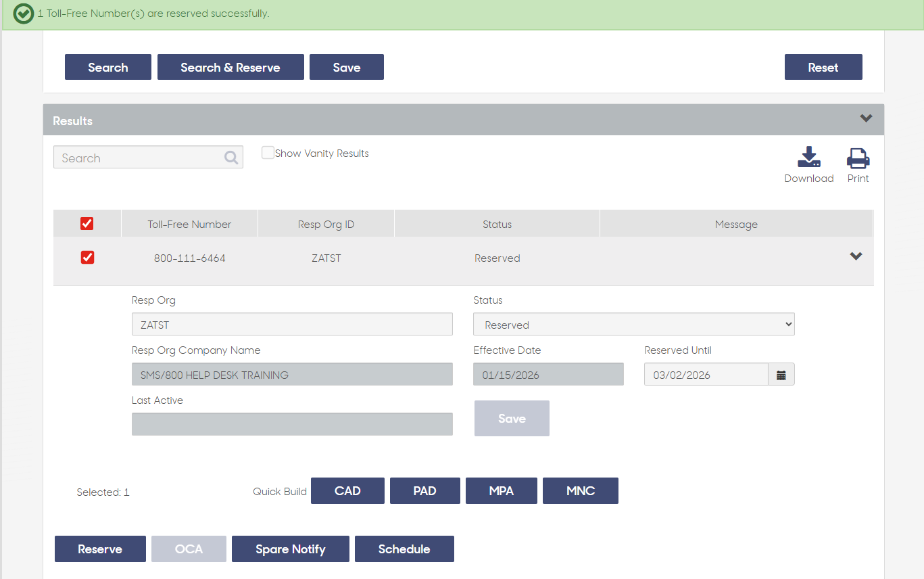The height and width of the screenshot is (579, 924).
Task: Collapse the Results panel chevron
Action: (x=866, y=118)
